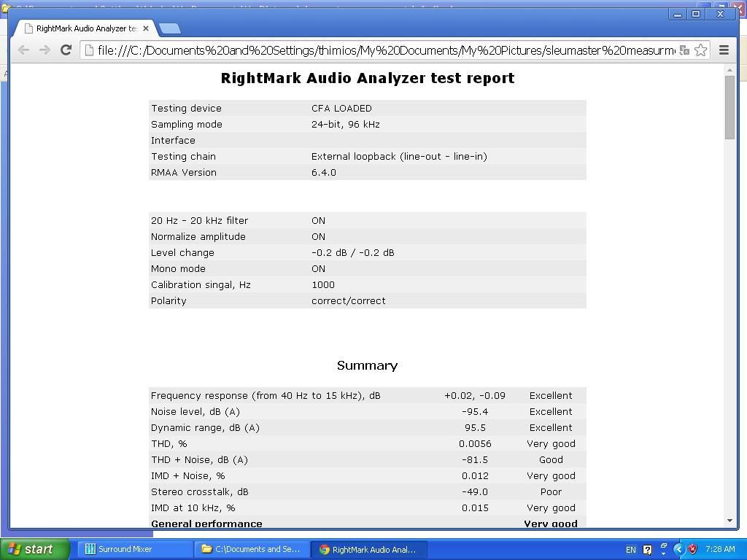Click the 7:28 AM system clock

[x=720, y=549]
